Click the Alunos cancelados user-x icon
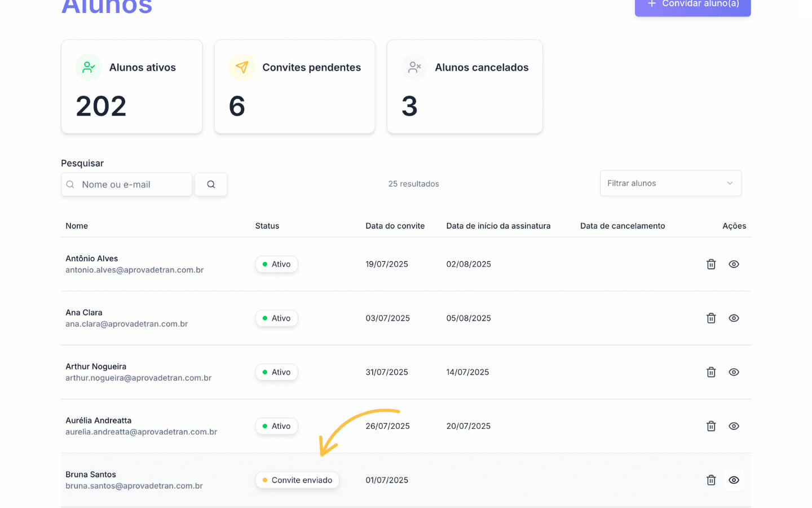This screenshot has width=812, height=508. 414,67
